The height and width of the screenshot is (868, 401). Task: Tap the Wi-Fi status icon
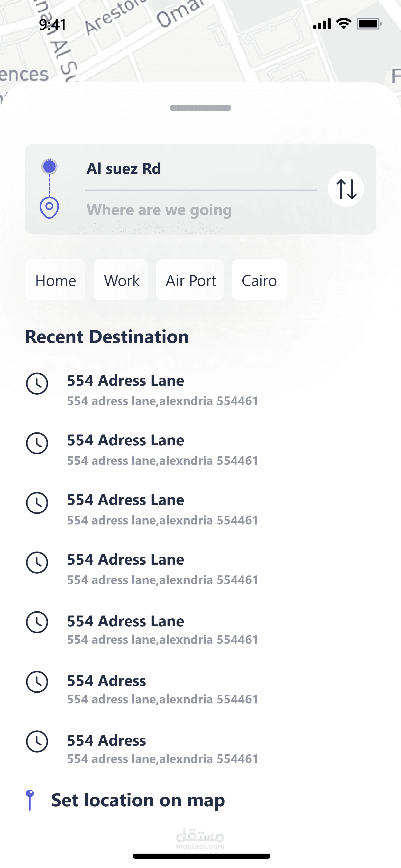[x=343, y=24]
